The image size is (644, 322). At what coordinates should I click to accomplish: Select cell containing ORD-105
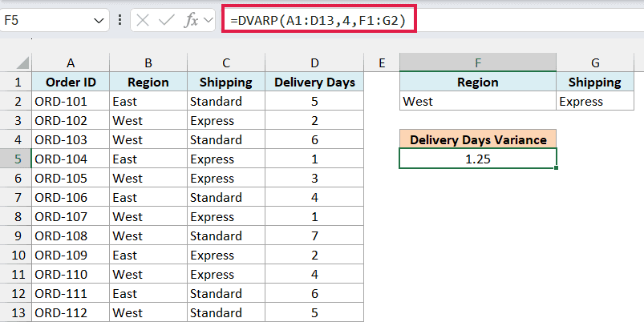pyautogui.click(x=71, y=178)
